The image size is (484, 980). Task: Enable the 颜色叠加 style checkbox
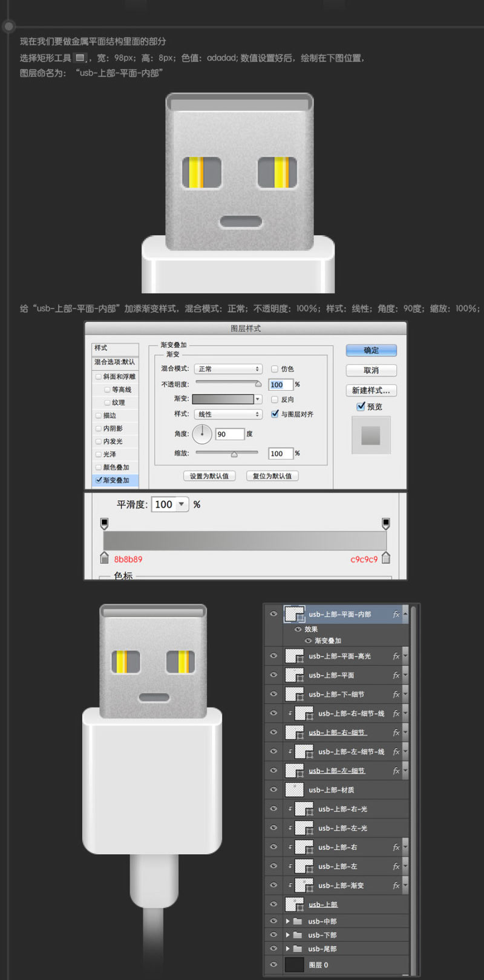pyautogui.click(x=99, y=467)
